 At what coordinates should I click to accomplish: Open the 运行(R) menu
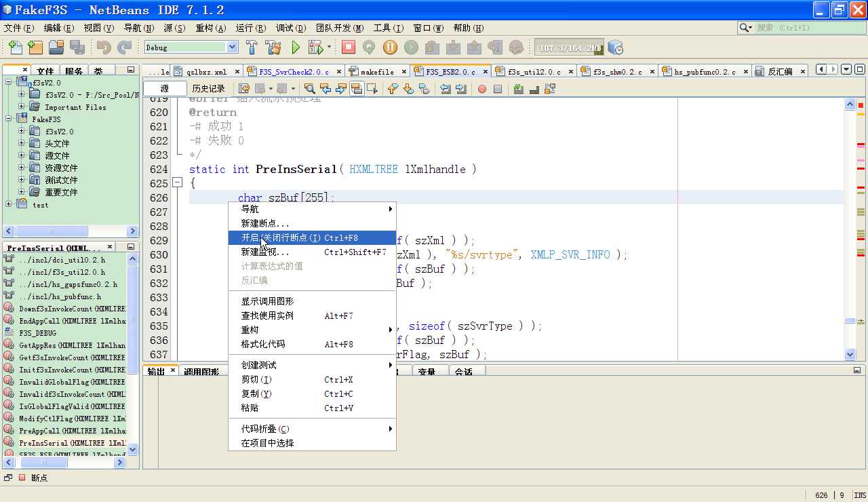251,28
